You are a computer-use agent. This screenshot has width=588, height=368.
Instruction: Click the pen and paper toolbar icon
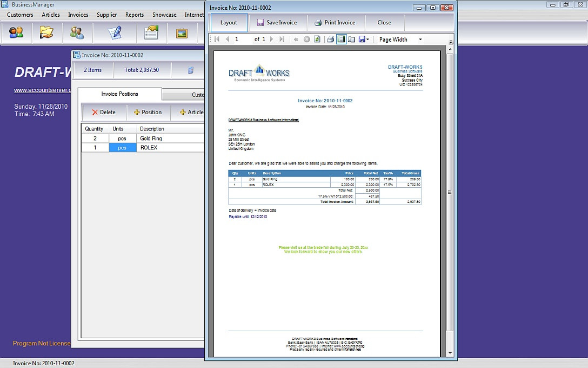point(115,32)
